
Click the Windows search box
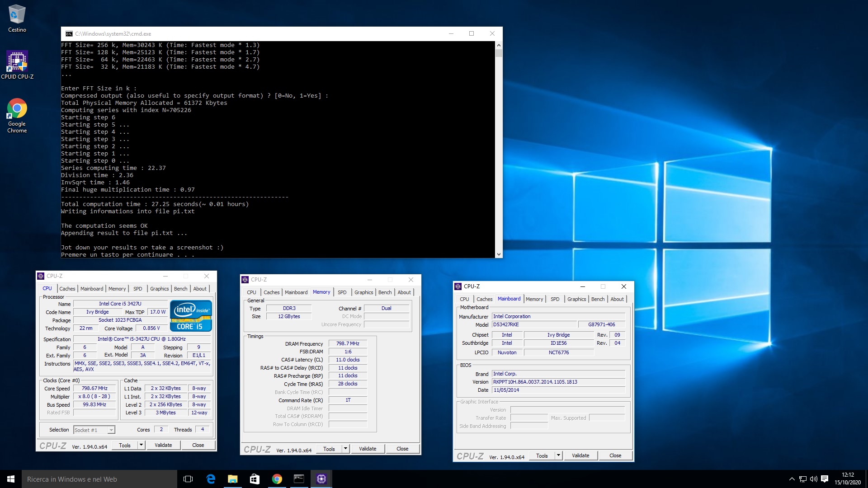point(99,479)
